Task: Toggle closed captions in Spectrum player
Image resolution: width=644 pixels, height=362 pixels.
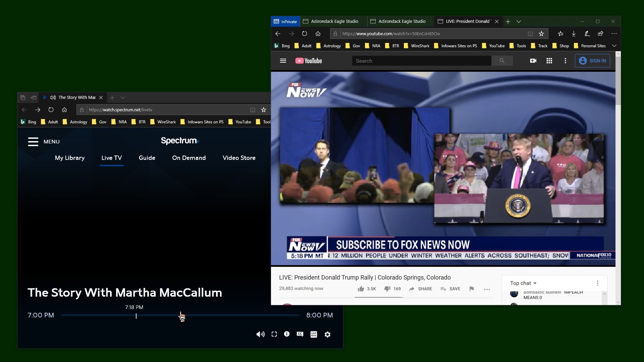Action: pos(300,334)
